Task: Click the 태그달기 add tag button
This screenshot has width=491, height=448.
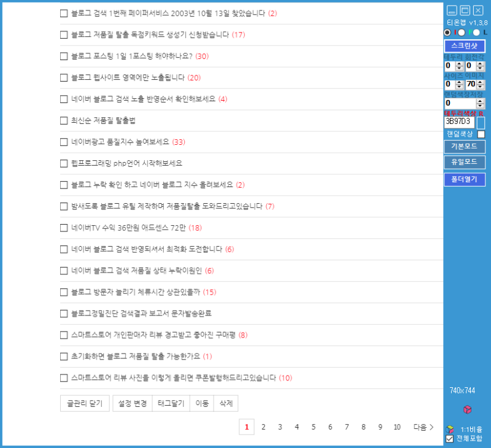Action: [x=171, y=403]
